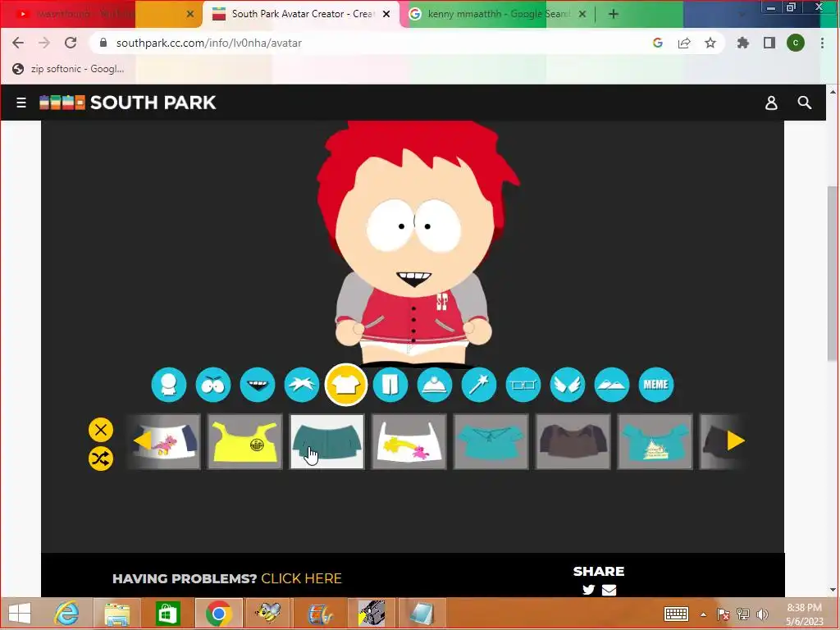Select the wings category icon
The width and height of the screenshot is (840, 630).
pos(568,385)
